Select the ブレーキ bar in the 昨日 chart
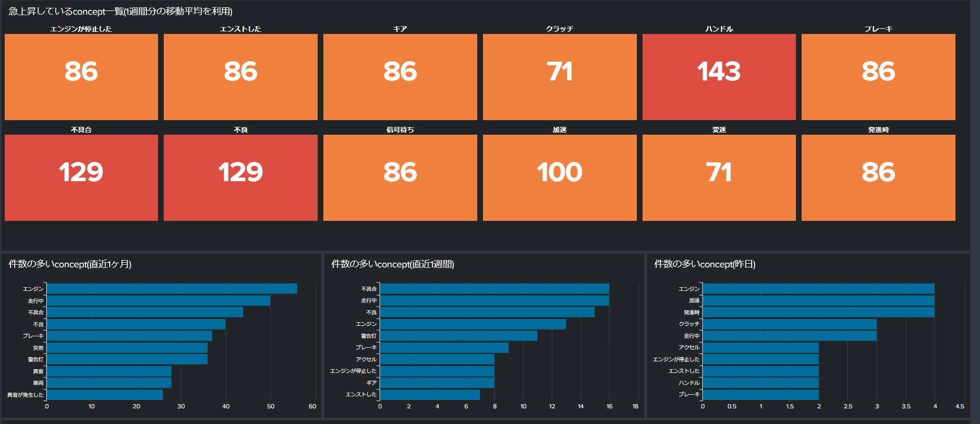This screenshot has height=424, width=980. (x=761, y=395)
